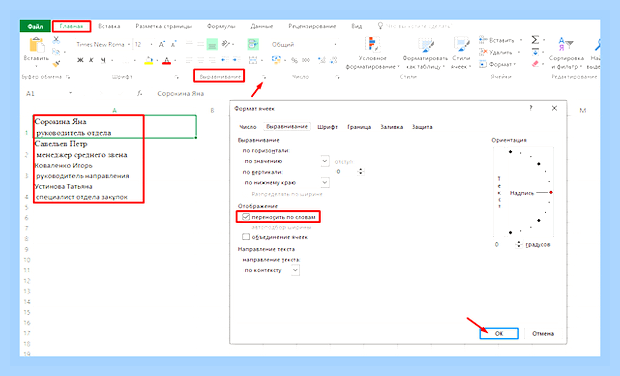Toggle italic with the К button
The height and width of the screenshot is (376, 620).
pyautogui.click(x=91, y=60)
